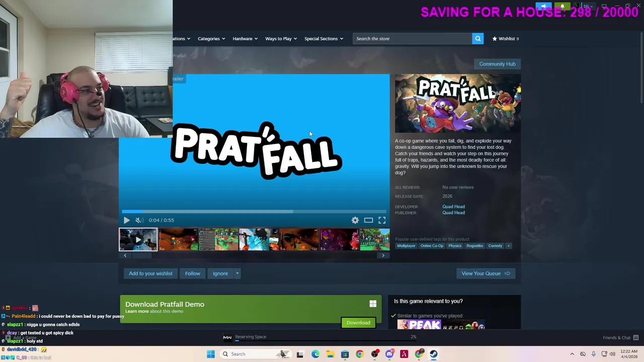Open developer Quad Head link
644x362 pixels.
tap(453, 207)
